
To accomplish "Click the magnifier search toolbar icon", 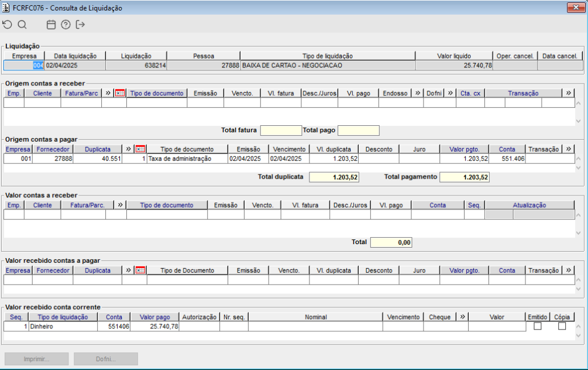I will click(22, 25).
